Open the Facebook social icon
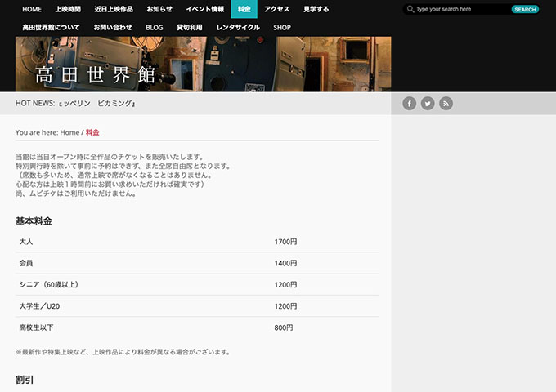 click(x=409, y=103)
